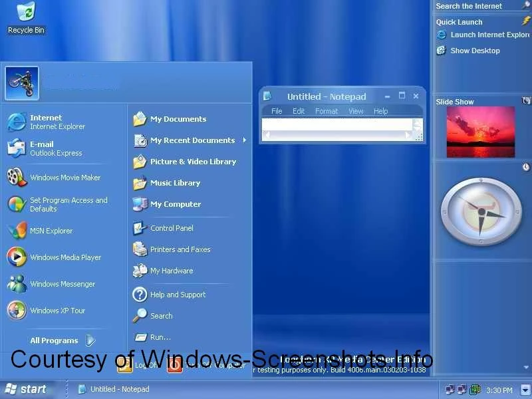Click the analog clock in the sidebar
This screenshot has width=532, height=399.
click(x=481, y=211)
